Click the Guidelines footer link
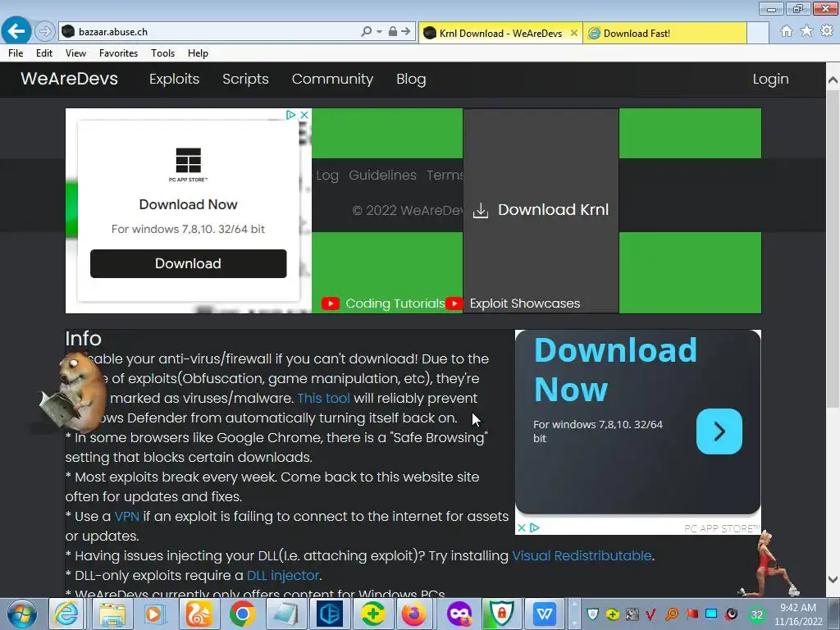 point(382,176)
